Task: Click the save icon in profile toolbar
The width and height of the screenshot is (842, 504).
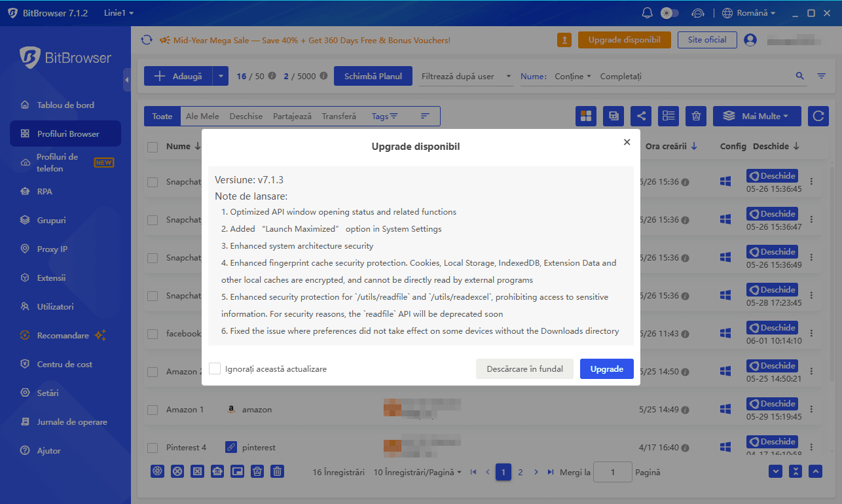Action: [x=613, y=116]
